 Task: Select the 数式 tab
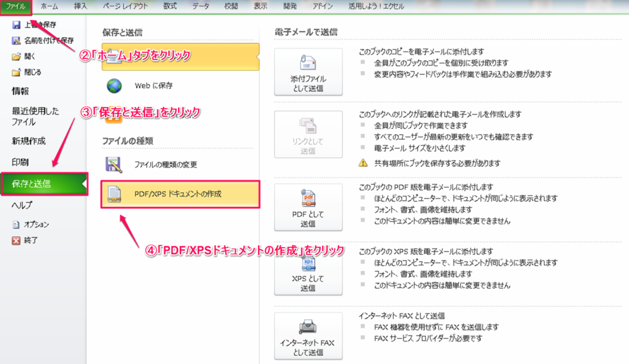pos(170,6)
